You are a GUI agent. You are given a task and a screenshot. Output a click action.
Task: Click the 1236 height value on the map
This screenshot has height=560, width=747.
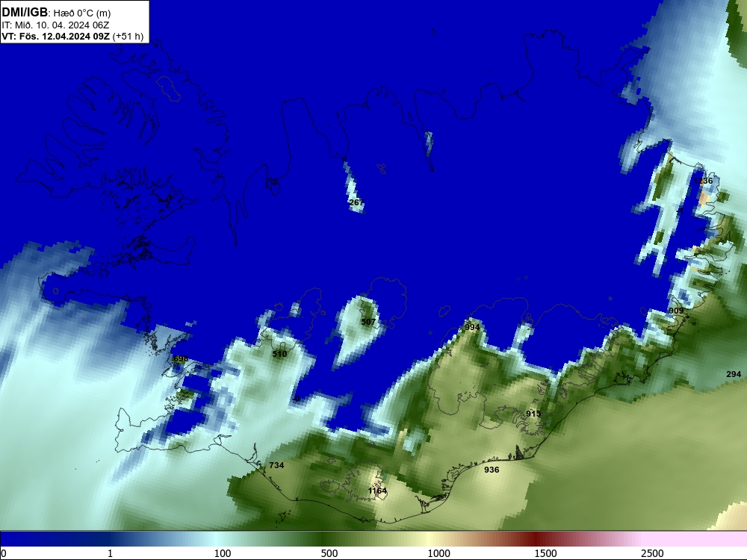pyautogui.click(x=703, y=181)
